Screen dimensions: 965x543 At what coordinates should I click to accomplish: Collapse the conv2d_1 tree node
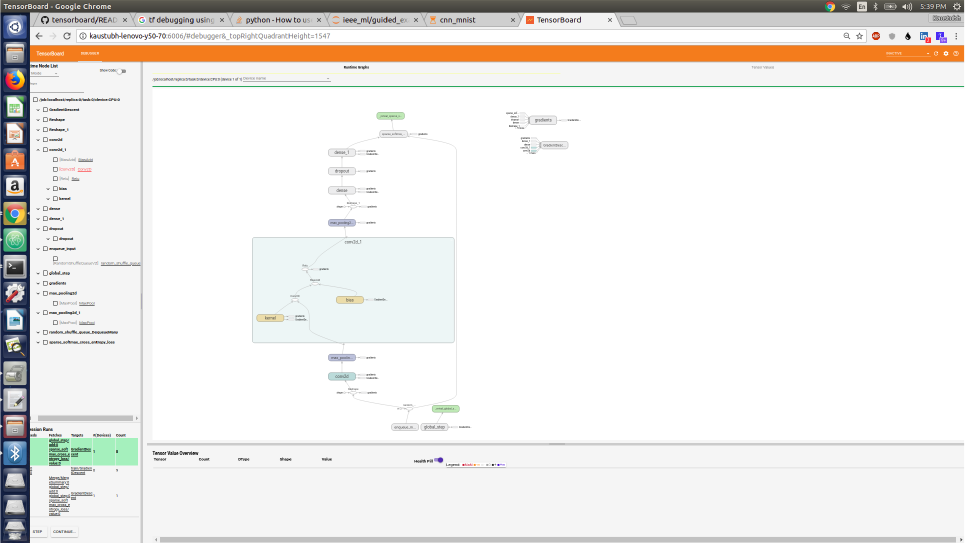coord(38,150)
